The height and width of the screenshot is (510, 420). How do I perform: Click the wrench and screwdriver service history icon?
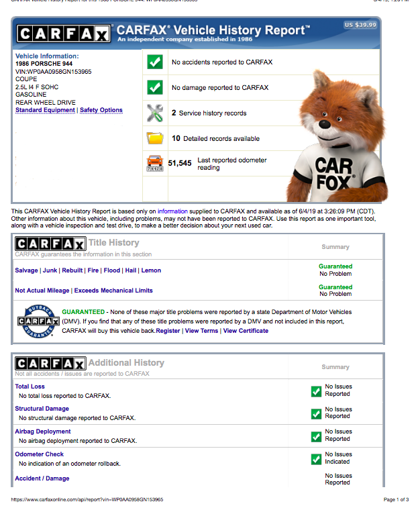coord(155,113)
